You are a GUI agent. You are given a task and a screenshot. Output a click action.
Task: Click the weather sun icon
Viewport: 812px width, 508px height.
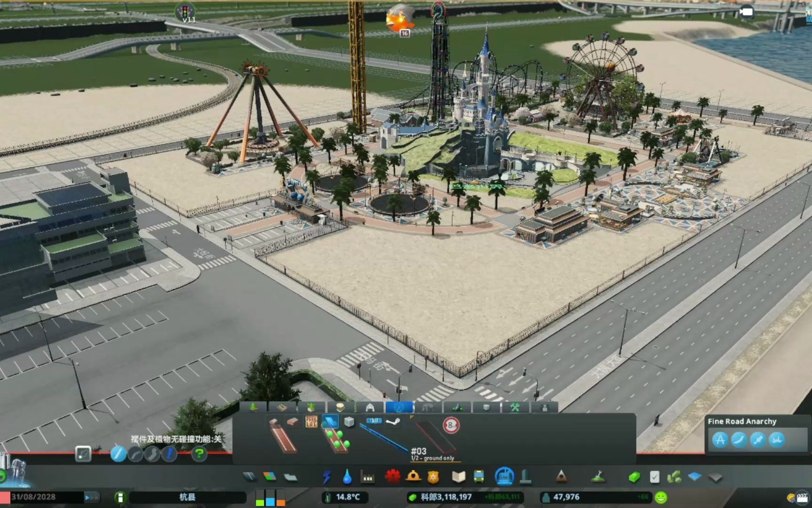[x=791, y=497]
